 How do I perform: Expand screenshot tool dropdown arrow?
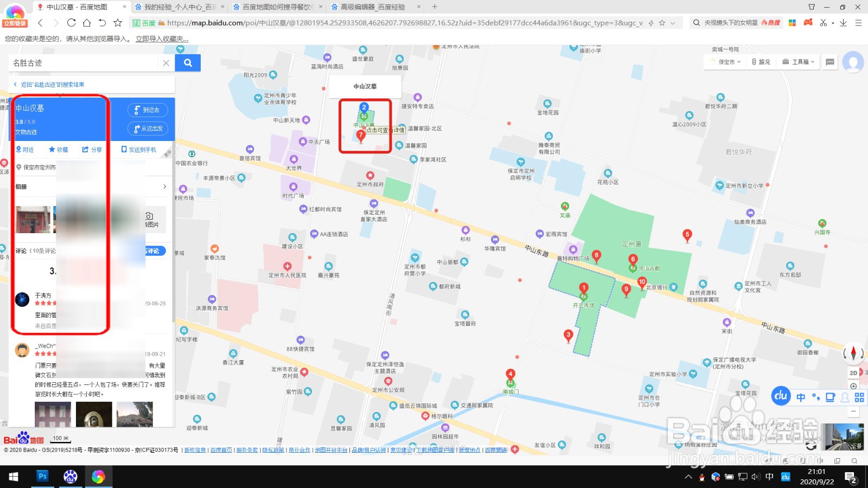(x=833, y=23)
